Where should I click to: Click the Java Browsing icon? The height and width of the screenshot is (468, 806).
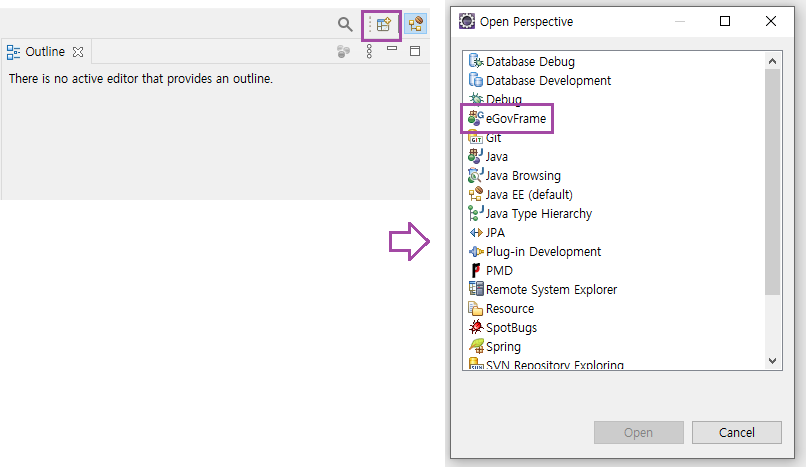point(475,175)
